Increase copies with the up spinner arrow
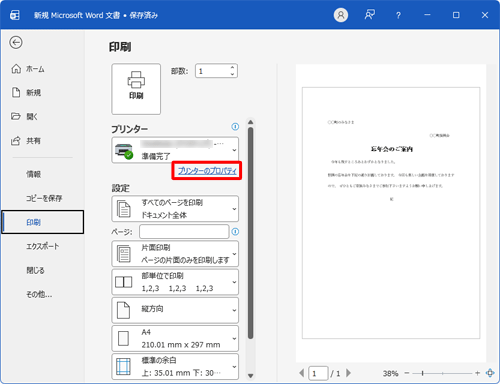 [233, 68]
